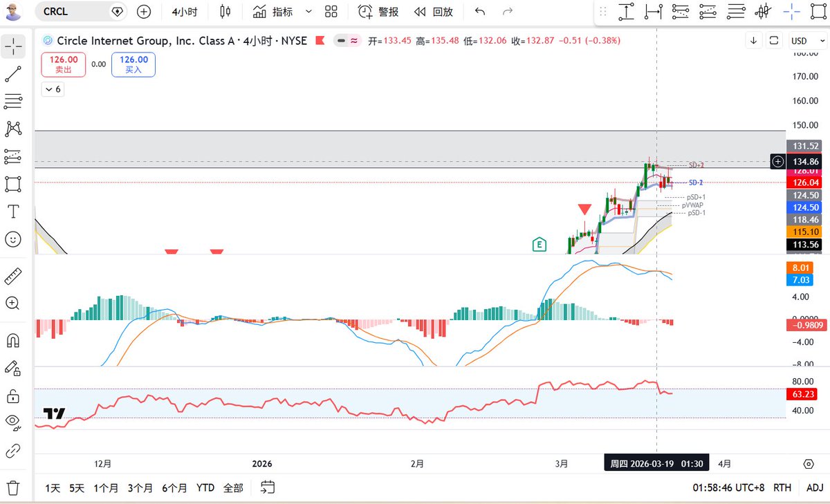Toggle the pink approximate-sign data pill
The image size is (830, 504).
tap(354, 41)
